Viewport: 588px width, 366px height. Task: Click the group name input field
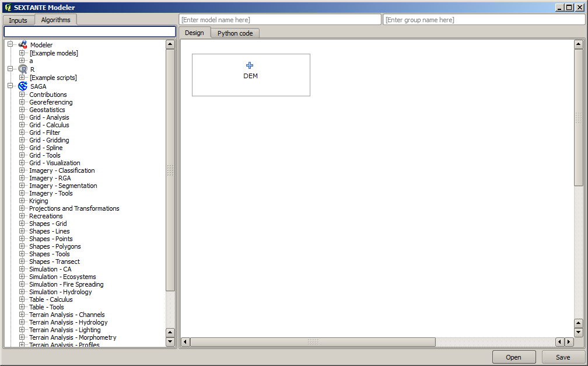(x=484, y=20)
